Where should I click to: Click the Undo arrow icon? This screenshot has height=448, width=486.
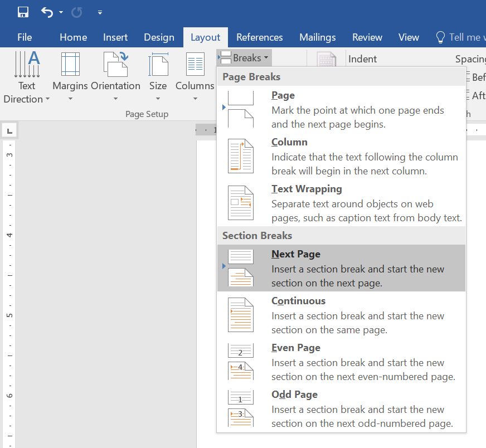47,12
